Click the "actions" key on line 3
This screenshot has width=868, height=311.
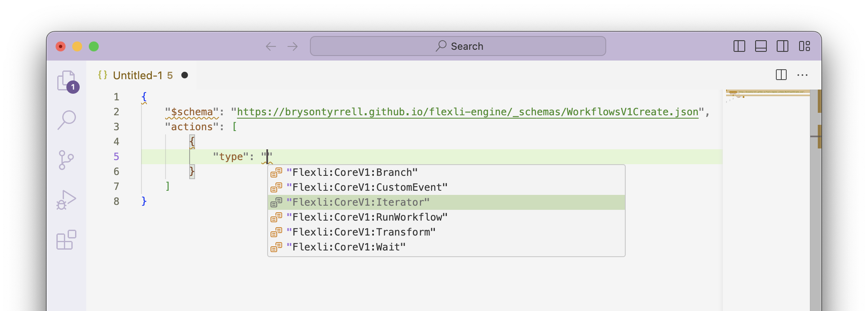click(192, 127)
